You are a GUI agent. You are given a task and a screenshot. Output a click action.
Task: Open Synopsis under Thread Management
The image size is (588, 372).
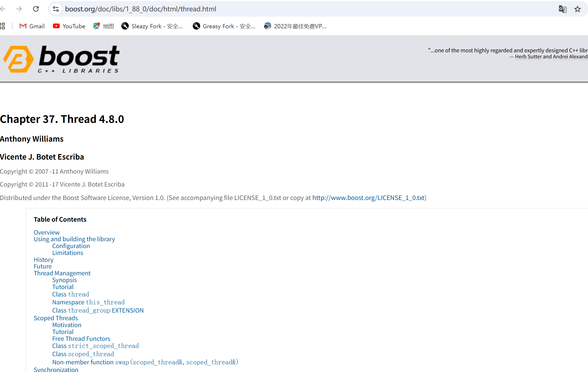point(64,280)
